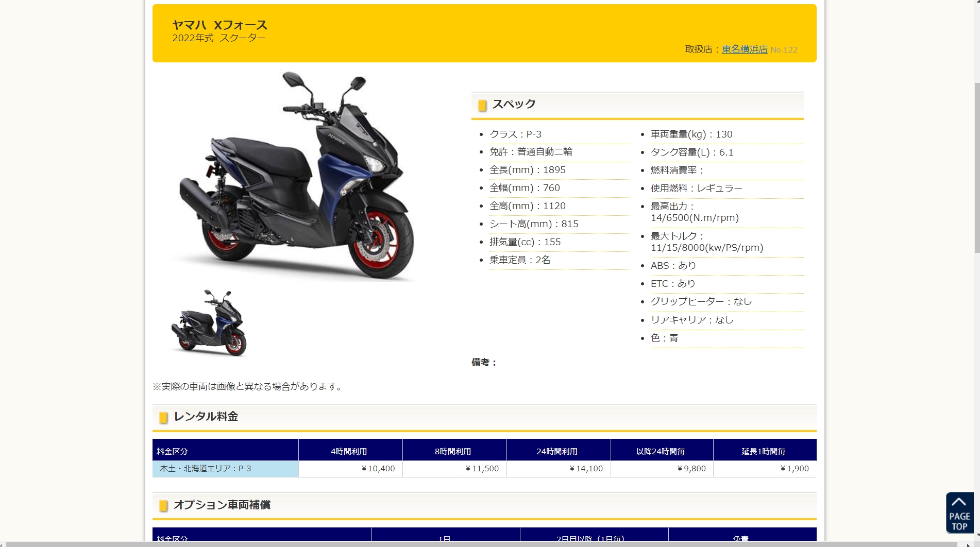Click the ※実際の車両は画像と異なる notice text
Screen dimensions: 980x547
tap(249, 386)
